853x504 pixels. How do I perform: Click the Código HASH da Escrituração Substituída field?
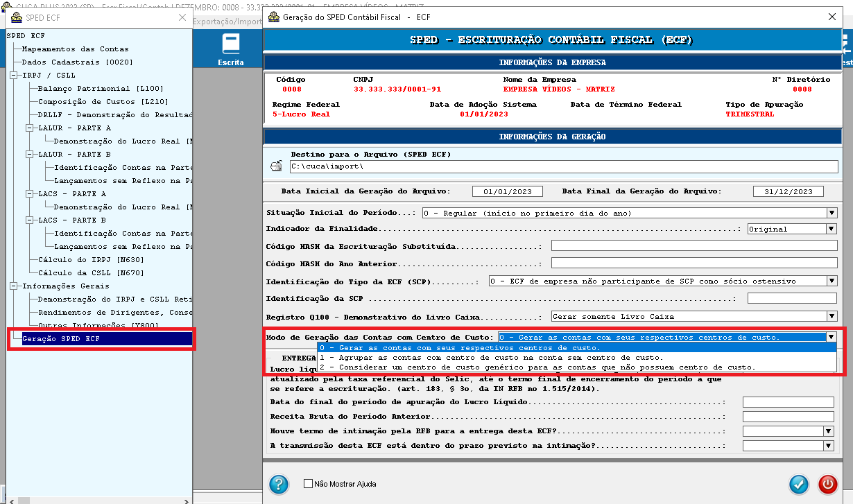(694, 246)
